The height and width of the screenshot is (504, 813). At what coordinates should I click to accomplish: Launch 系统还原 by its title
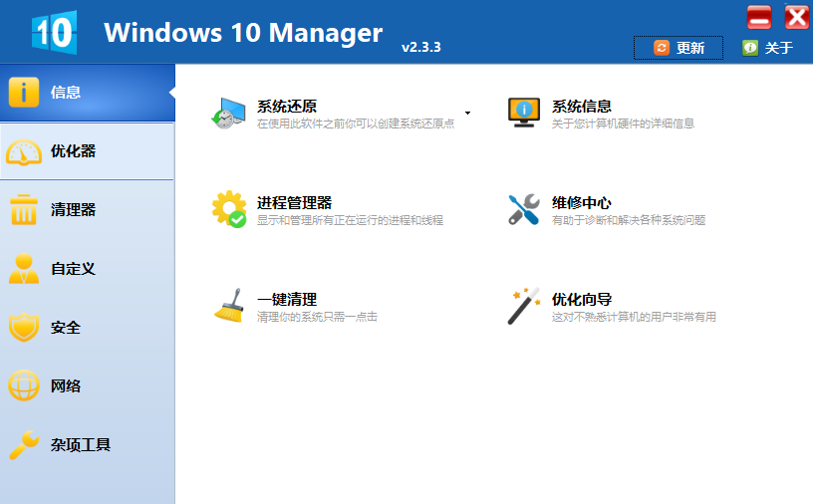click(287, 107)
